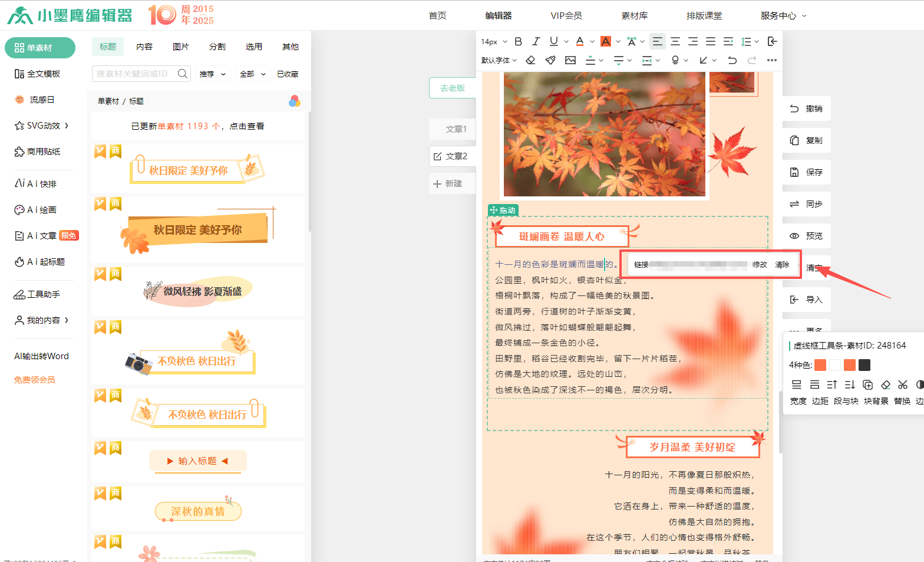Click the 保存 save button
Image resolution: width=924 pixels, height=562 pixels.
coord(807,172)
